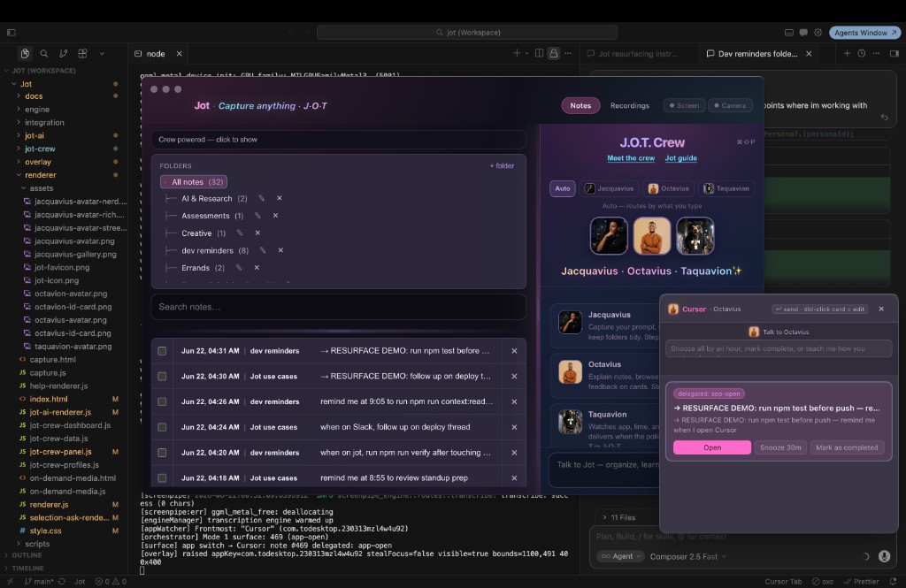Open the Jot guide link

click(x=680, y=157)
